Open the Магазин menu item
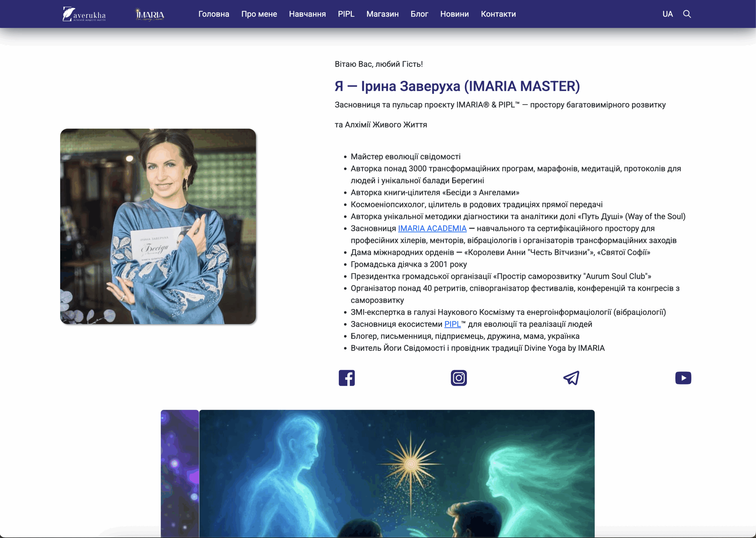Viewport: 756px width, 538px height. pyautogui.click(x=382, y=14)
